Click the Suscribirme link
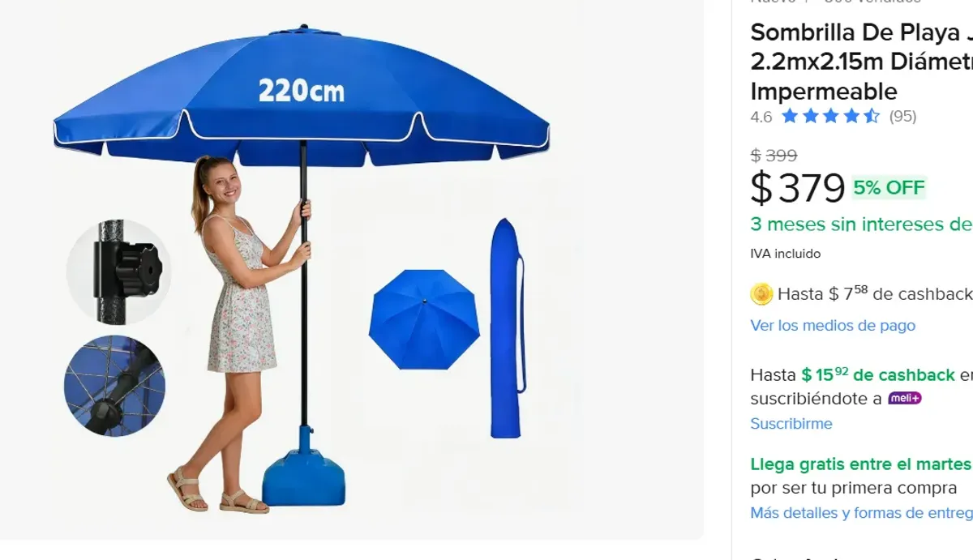973x560 pixels. click(791, 424)
